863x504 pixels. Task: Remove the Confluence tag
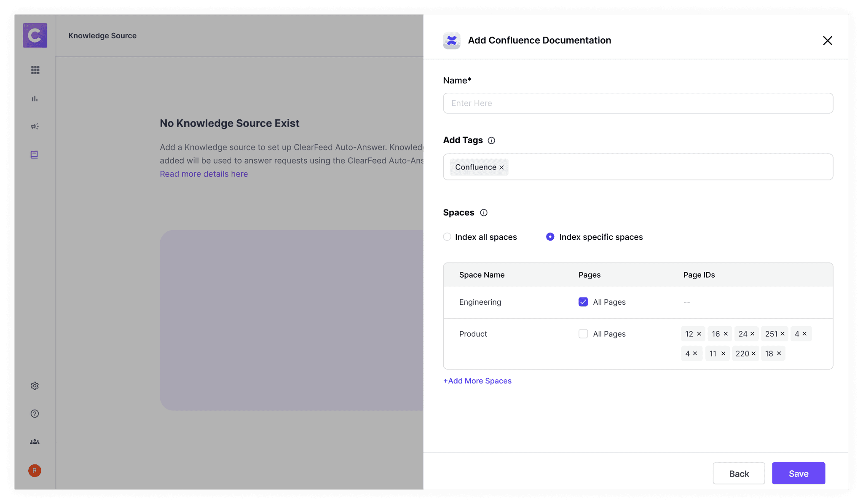(501, 168)
